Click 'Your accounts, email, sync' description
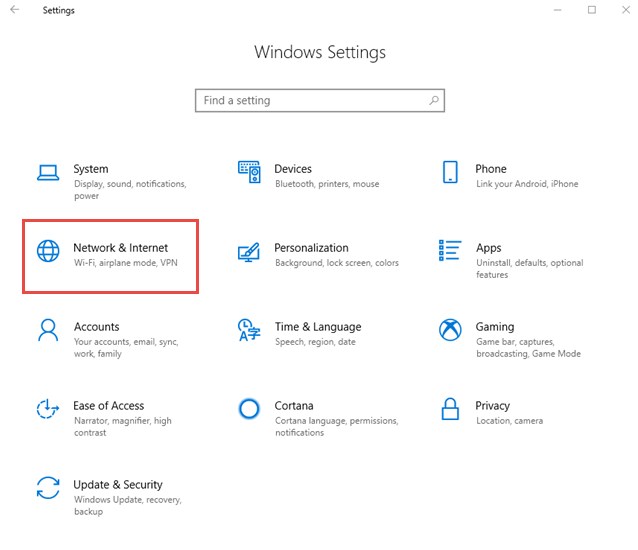This screenshot has width=638, height=550. [126, 347]
